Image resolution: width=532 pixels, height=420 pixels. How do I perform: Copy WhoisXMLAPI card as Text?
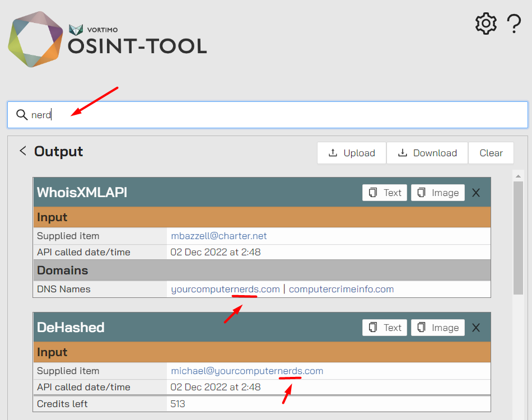tap(385, 193)
